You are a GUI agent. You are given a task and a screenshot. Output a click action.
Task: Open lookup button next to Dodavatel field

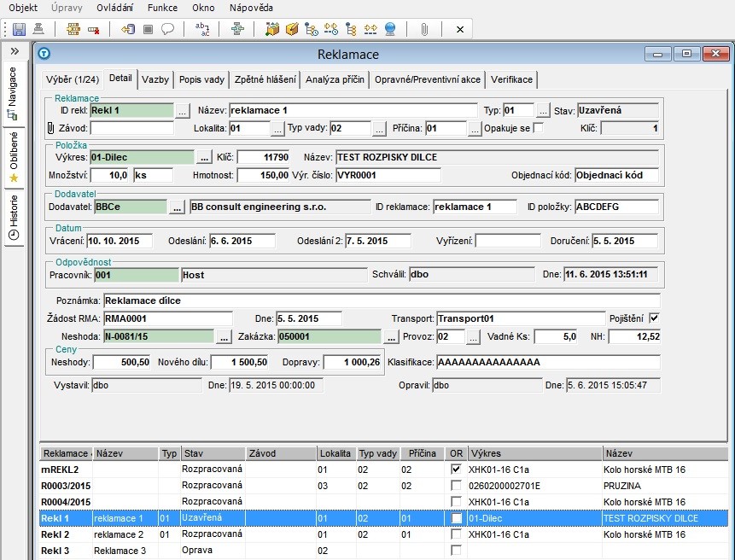[x=177, y=207]
